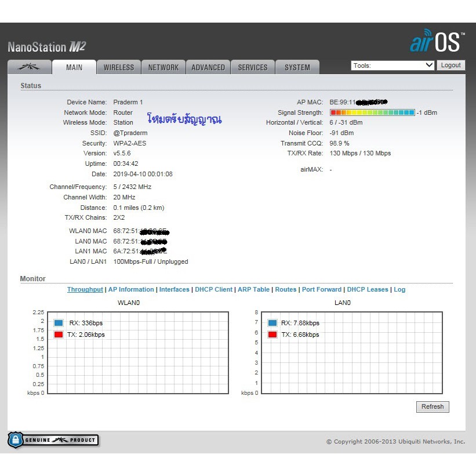Click the airOS logo

click(x=437, y=42)
